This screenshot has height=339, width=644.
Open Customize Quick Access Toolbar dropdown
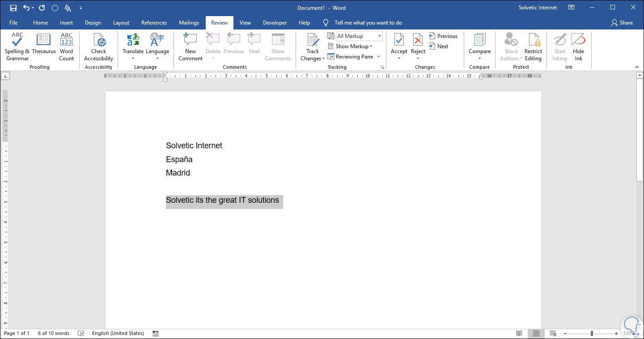(80, 8)
